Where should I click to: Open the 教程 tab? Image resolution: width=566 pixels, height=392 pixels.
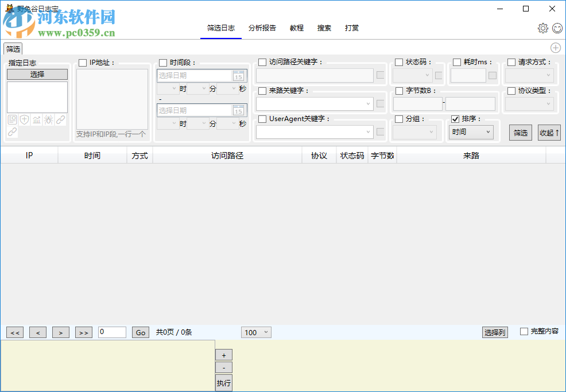(296, 28)
